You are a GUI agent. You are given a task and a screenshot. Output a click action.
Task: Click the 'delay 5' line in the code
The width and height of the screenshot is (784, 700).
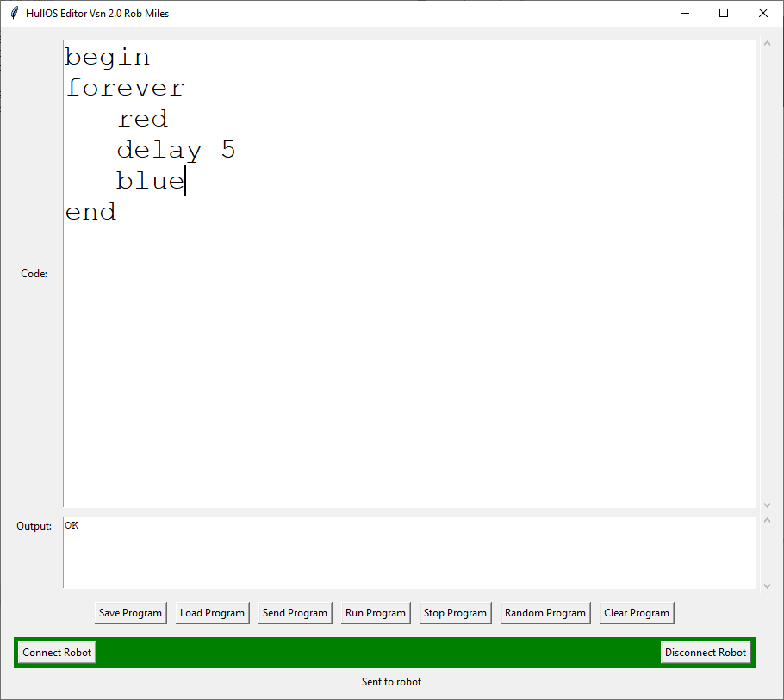point(176,150)
